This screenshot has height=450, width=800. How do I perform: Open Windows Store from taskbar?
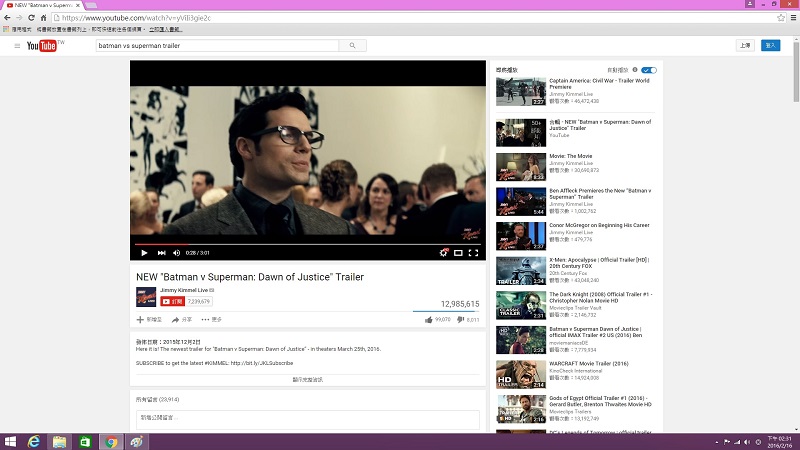click(x=85, y=442)
